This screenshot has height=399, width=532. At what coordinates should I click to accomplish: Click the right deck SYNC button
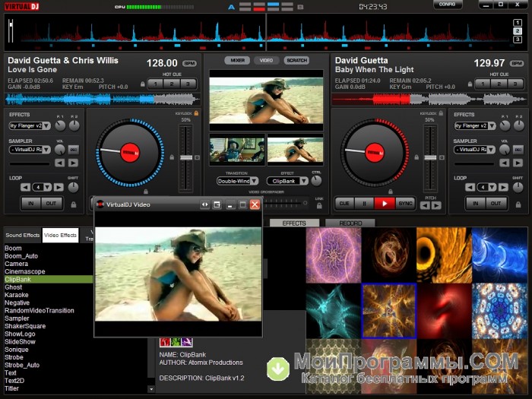[405, 204]
